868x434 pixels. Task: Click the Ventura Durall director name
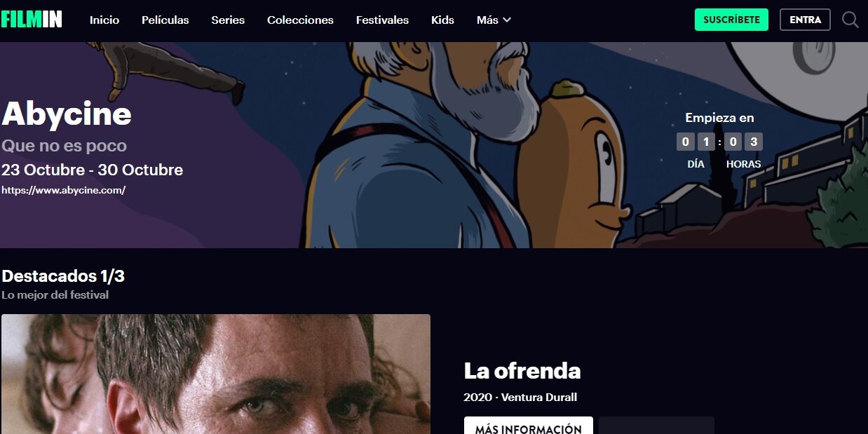click(x=539, y=398)
